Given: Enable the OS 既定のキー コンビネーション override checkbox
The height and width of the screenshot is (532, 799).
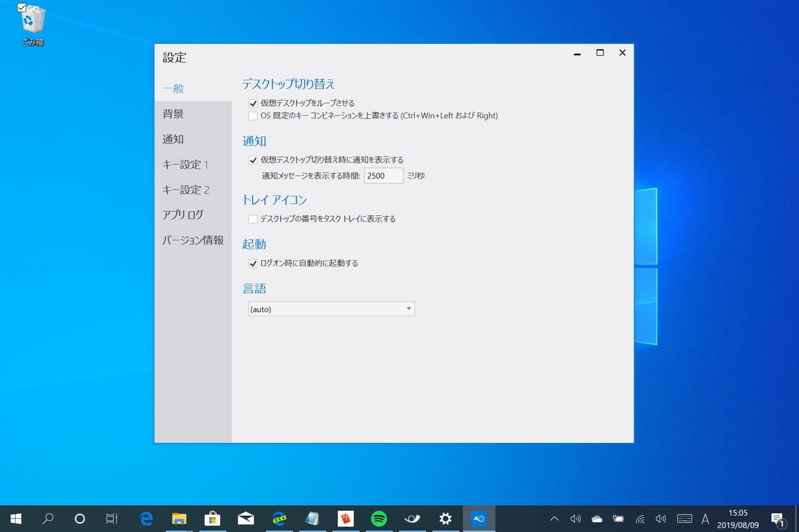Looking at the screenshot, I should tap(253, 116).
